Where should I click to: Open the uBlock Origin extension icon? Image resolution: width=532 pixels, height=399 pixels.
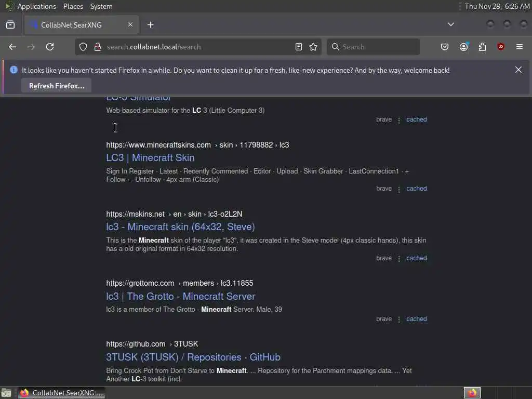click(x=501, y=47)
